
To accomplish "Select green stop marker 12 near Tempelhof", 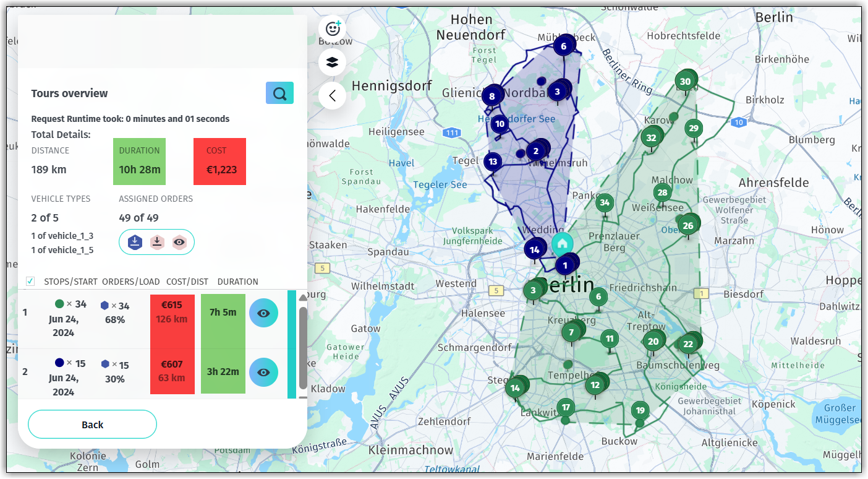I will [x=595, y=385].
